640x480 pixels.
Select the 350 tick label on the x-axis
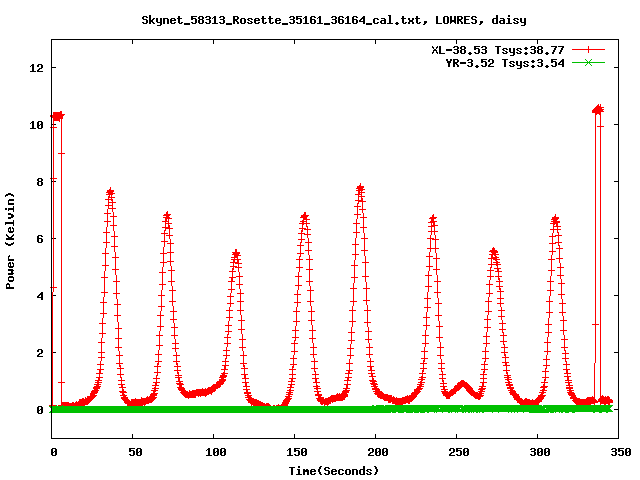(x=619, y=452)
